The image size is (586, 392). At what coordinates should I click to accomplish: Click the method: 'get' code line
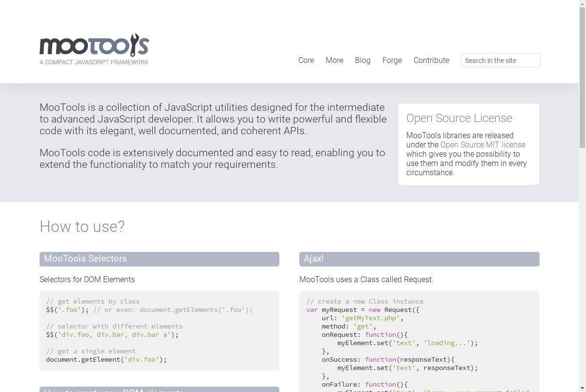349,327
